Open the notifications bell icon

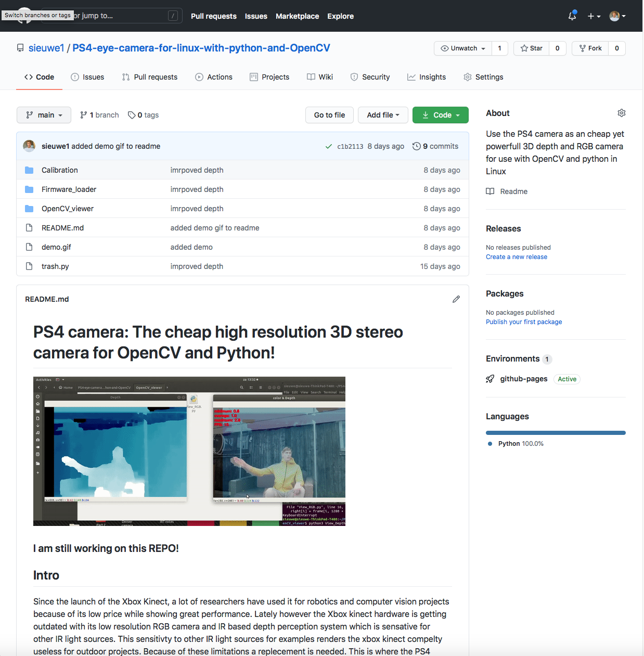click(x=572, y=16)
